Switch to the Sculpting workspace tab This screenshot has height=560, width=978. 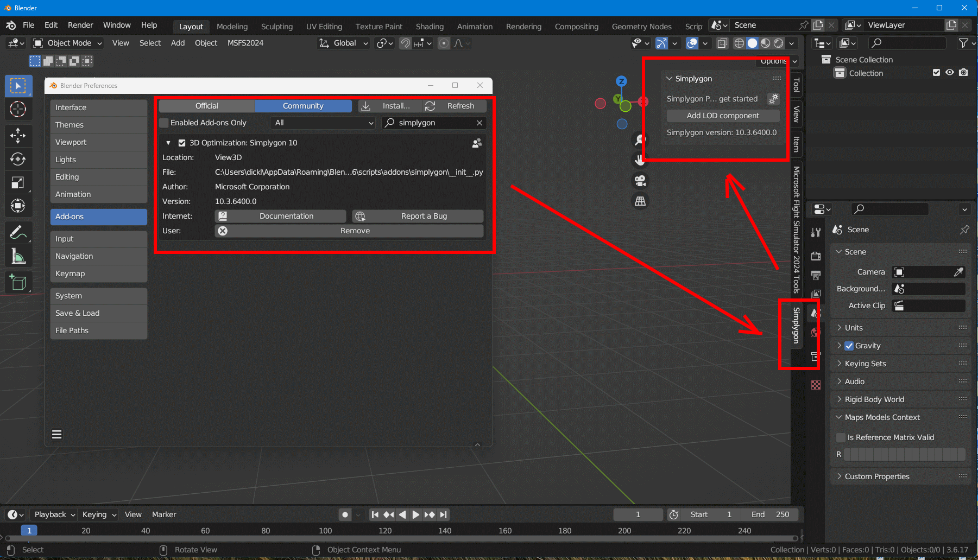pyautogui.click(x=277, y=27)
